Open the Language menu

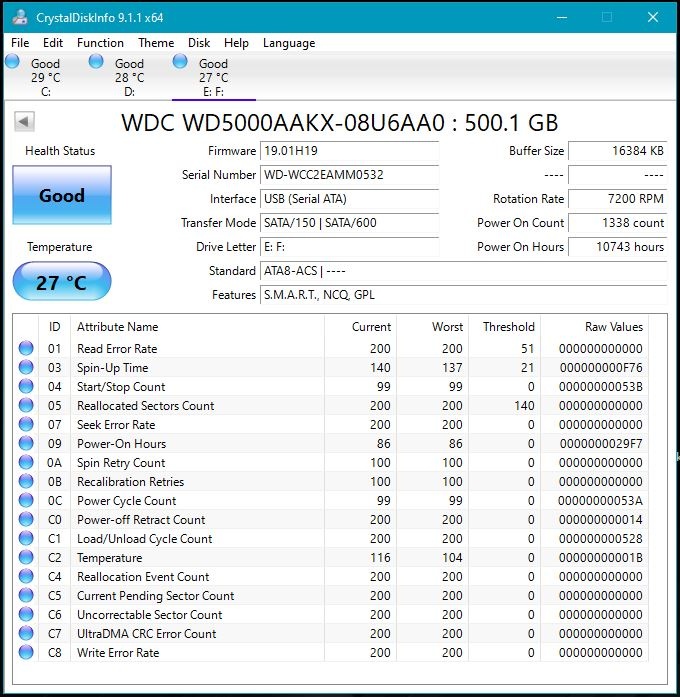coord(289,43)
